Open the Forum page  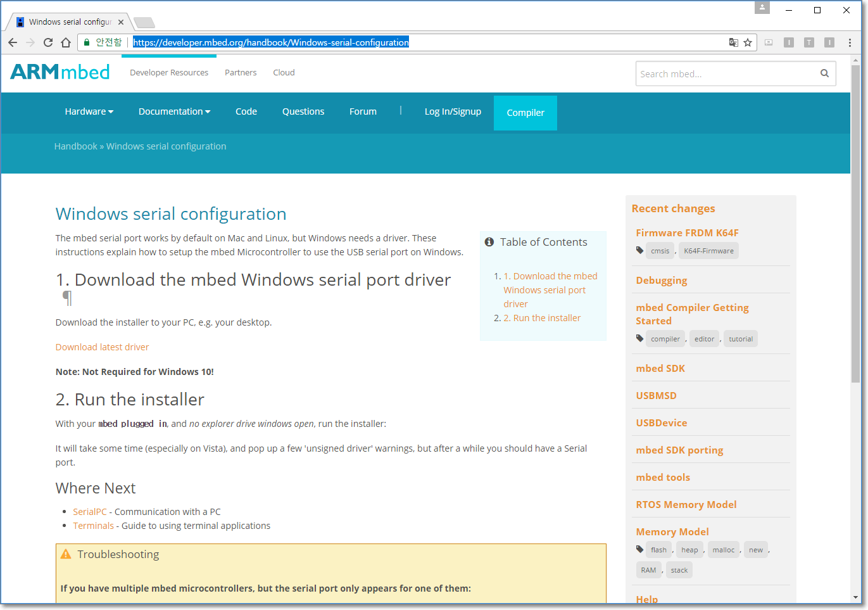[363, 111]
